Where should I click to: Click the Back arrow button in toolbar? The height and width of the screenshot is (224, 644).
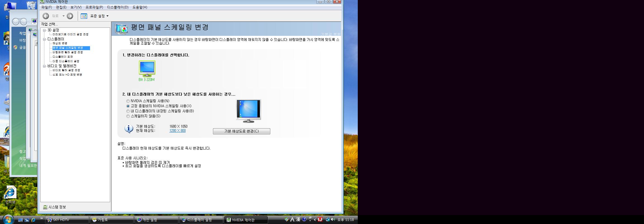point(46,16)
